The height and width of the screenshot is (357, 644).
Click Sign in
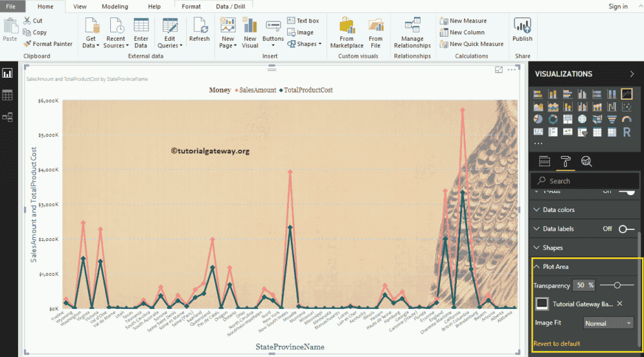pyautogui.click(x=617, y=6)
